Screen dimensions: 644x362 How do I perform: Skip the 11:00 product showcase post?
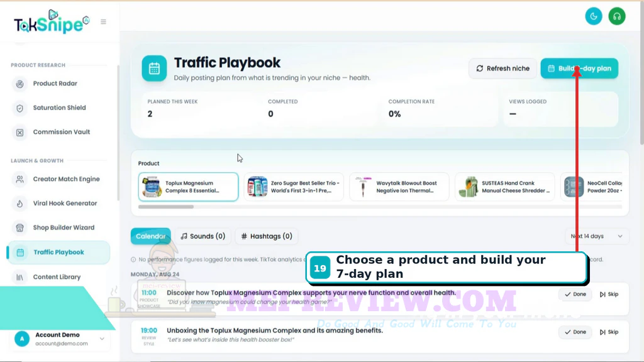pyautogui.click(x=609, y=294)
